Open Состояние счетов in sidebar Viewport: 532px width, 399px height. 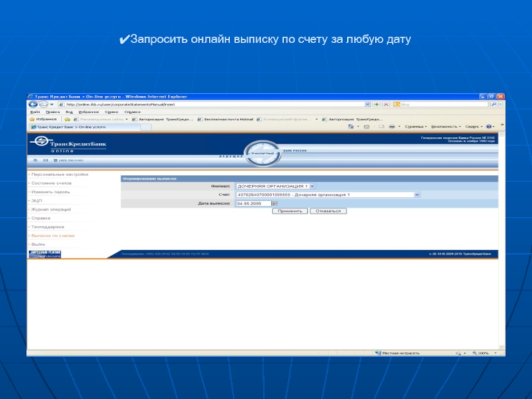[51, 184]
